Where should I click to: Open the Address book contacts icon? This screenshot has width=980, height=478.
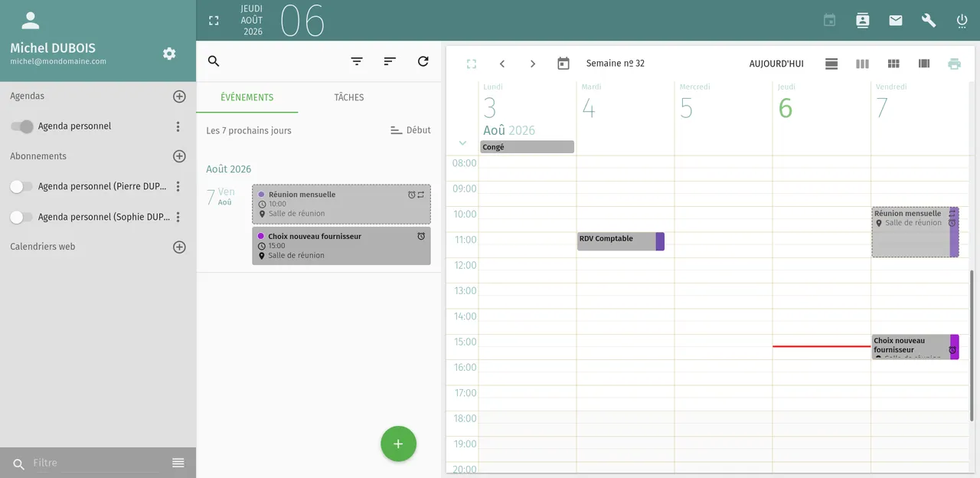(x=862, y=21)
